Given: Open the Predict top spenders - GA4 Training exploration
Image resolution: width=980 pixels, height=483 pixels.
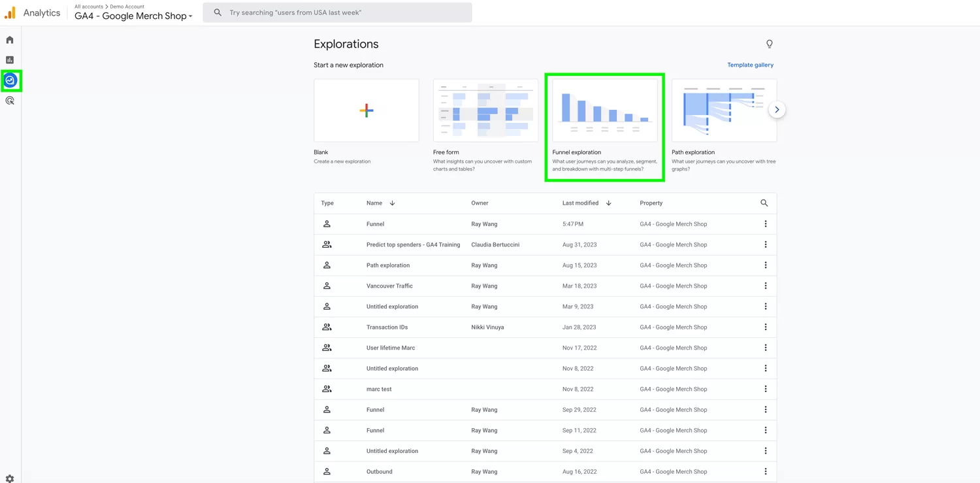Looking at the screenshot, I should [x=413, y=244].
